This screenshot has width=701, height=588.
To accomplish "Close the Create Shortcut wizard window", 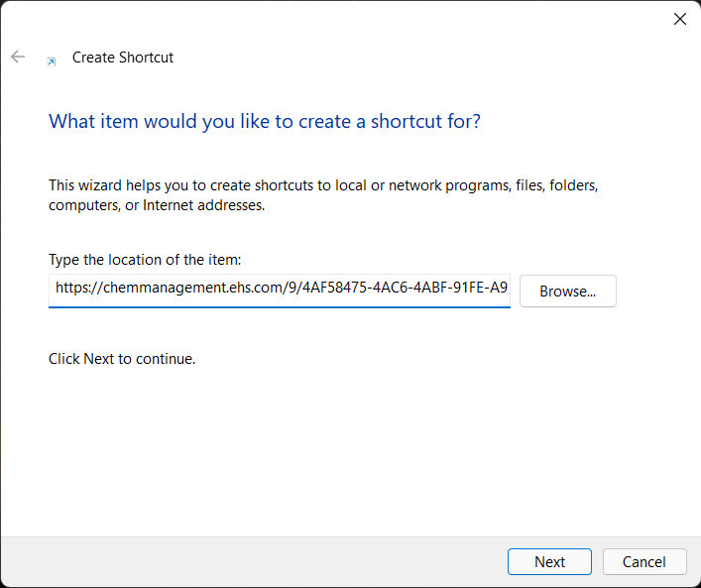I will tap(679, 19).
